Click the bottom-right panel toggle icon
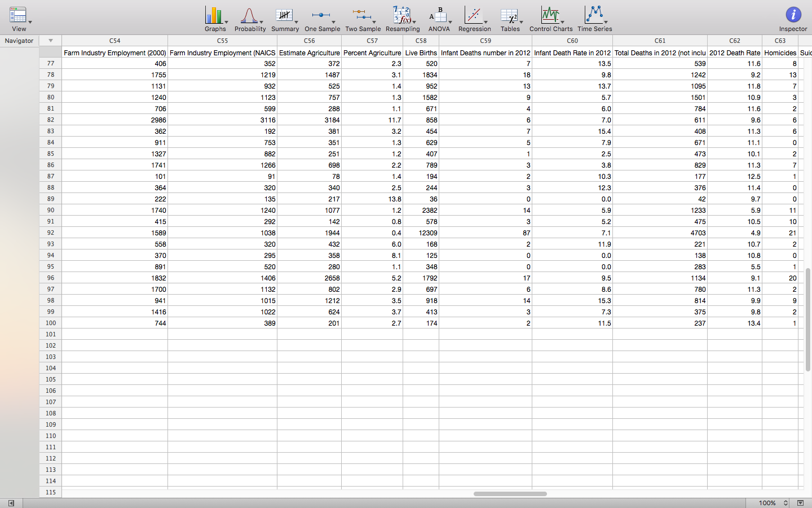 800,503
